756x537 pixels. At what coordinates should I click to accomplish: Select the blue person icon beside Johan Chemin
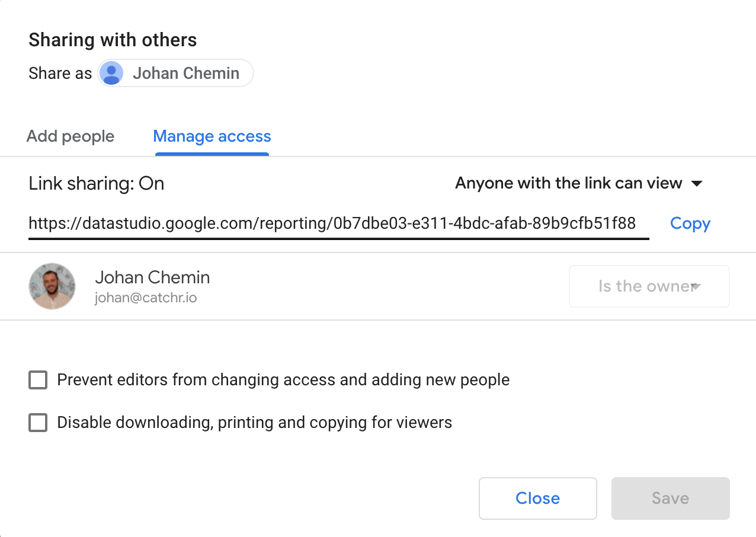click(111, 73)
